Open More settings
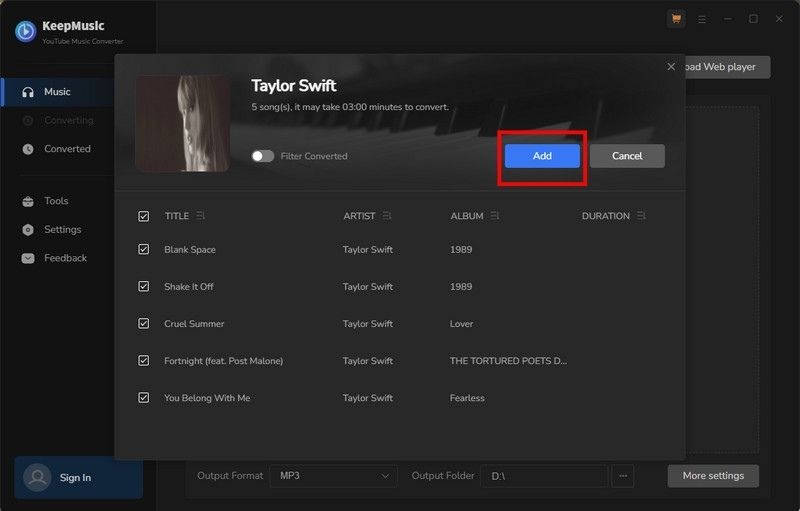This screenshot has height=511, width=800. point(713,476)
